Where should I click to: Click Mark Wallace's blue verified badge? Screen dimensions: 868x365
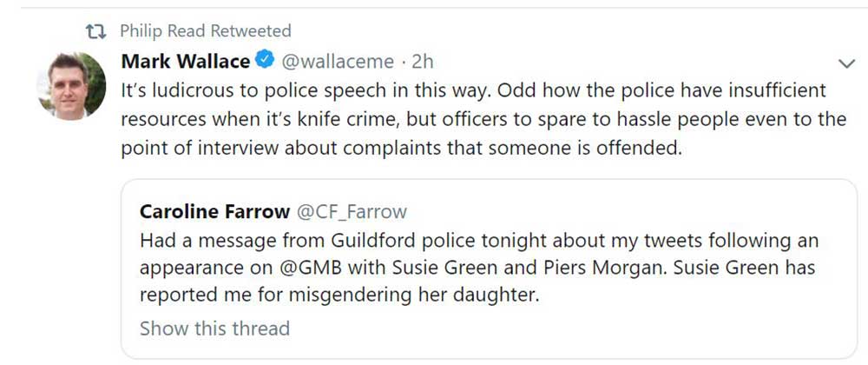click(265, 62)
